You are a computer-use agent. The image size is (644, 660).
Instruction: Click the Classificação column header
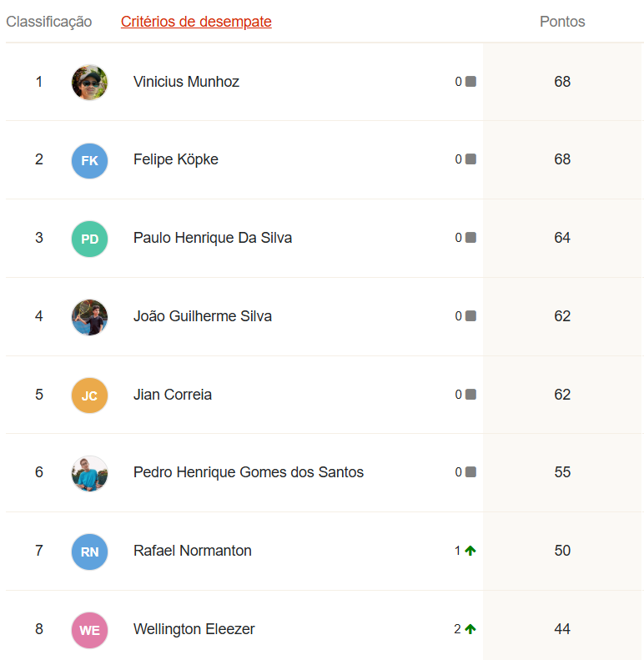pos(49,22)
